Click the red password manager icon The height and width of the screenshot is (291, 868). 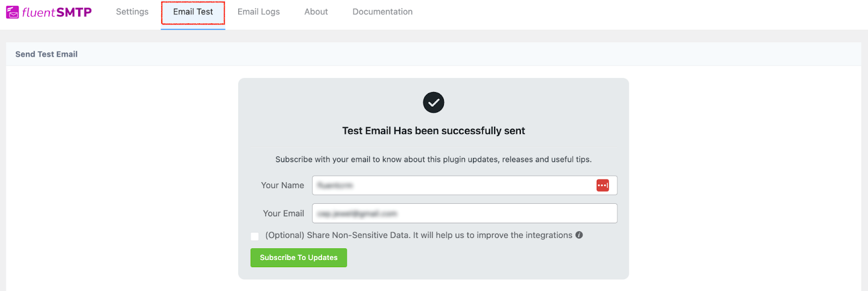[603, 185]
